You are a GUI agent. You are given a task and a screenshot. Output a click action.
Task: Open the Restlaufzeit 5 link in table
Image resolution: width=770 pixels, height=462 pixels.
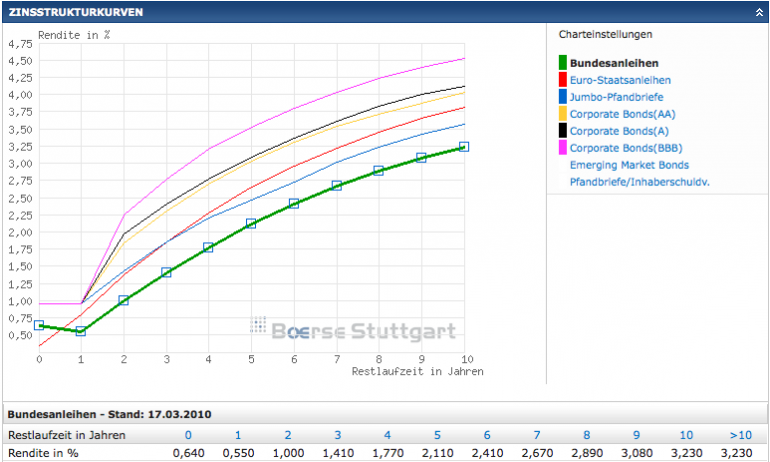[x=437, y=435]
